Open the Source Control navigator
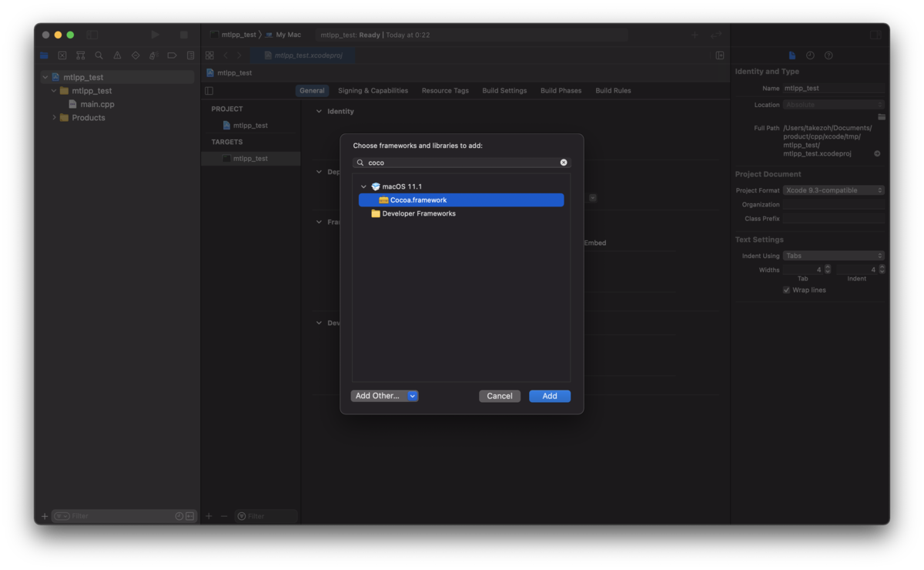This screenshot has width=924, height=570. 62,55
